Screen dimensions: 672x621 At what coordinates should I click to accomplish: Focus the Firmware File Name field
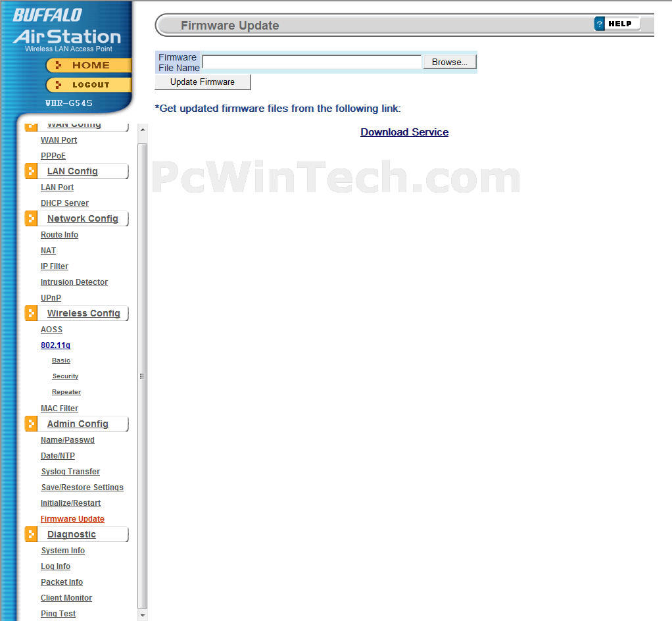click(x=312, y=62)
